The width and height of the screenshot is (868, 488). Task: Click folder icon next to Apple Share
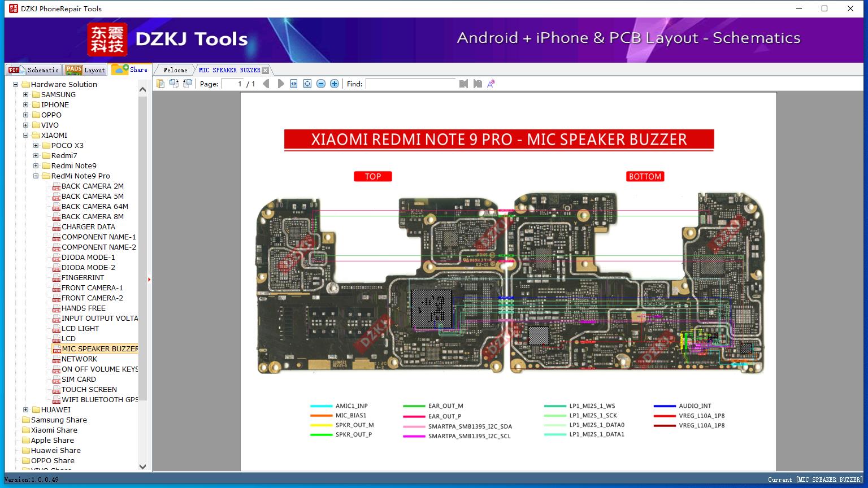(x=25, y=440)
